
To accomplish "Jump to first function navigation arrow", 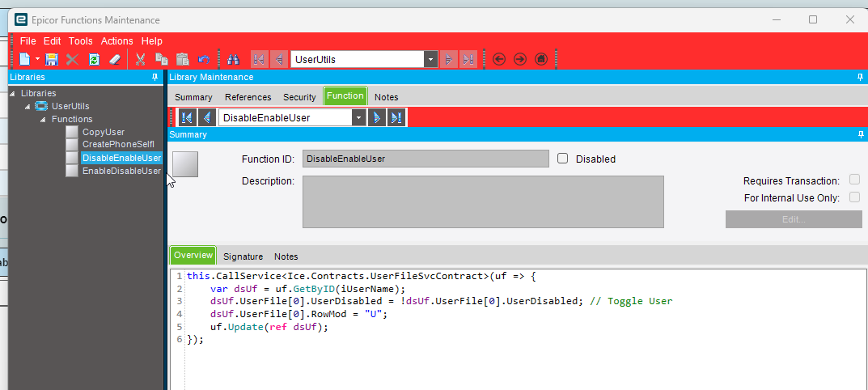I will (187, 117).
